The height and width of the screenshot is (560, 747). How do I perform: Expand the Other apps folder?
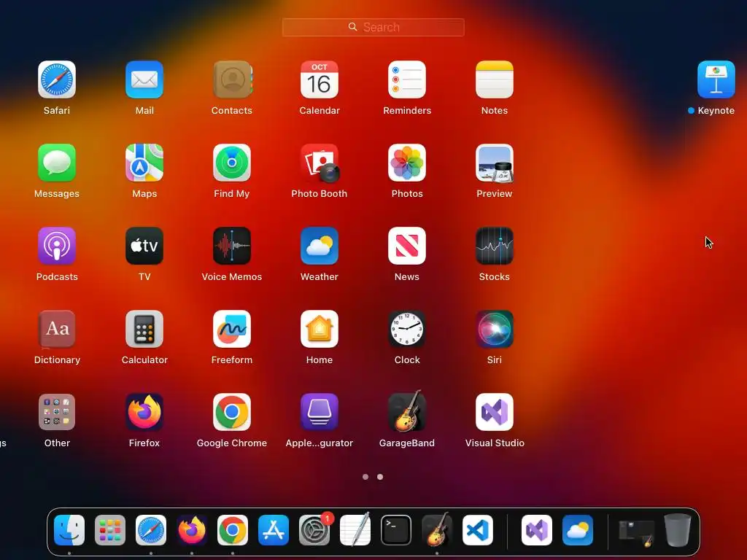[x=57, y=412]
